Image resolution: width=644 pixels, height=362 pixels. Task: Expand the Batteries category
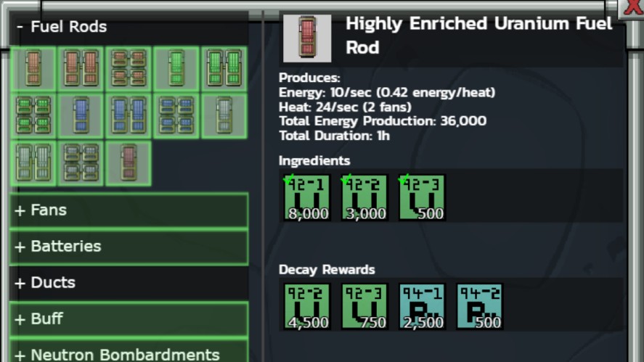(129, 247)
